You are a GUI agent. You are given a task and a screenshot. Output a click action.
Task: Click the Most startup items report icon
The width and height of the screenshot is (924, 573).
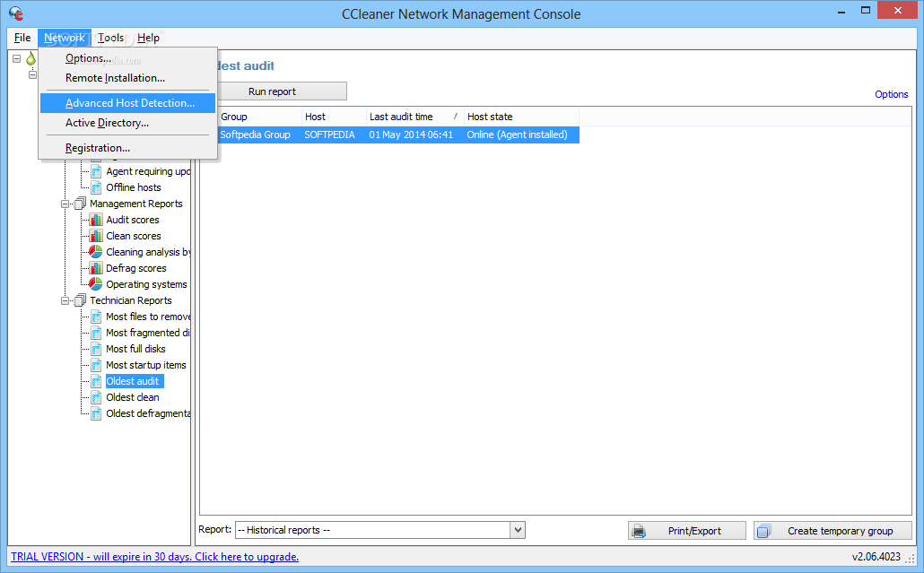pos(96,365)
